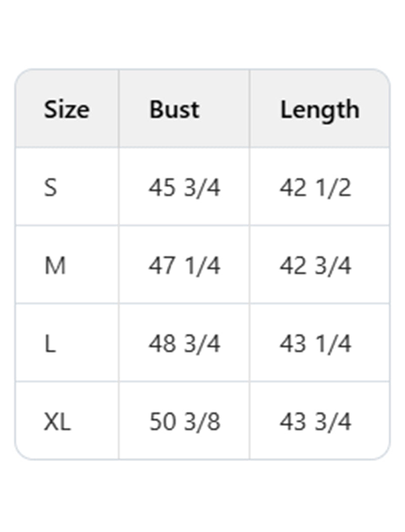The image size is (405, 532).
Task: Click the 50 3/8 bust measurement cell
Action: pyautogui.click(x=184, y=422)
